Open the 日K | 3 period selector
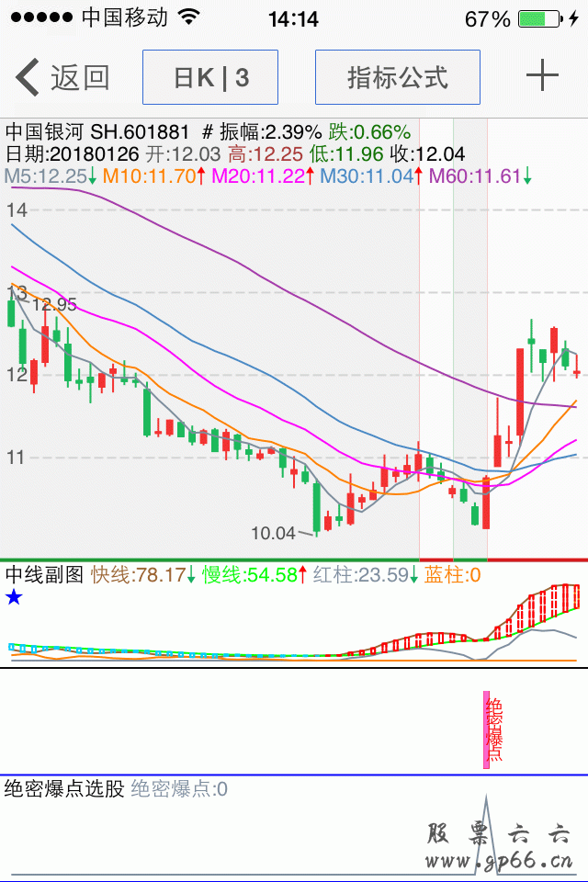Image resolution: width=588 pixels, height=882 pixels. tap(210, 77)
